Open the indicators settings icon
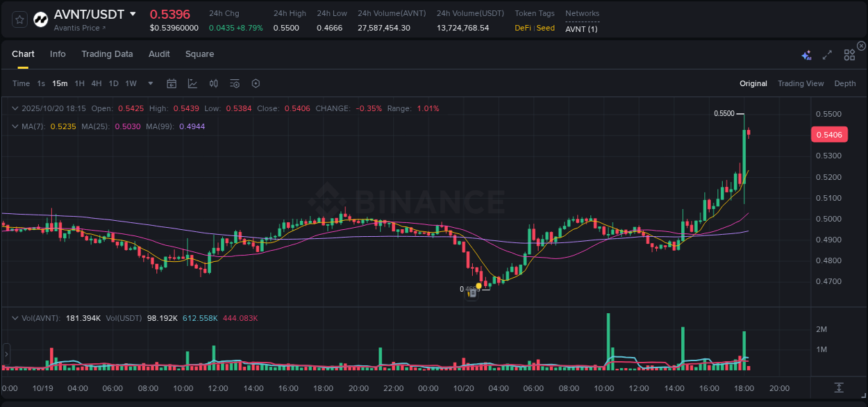 (234, 83)
